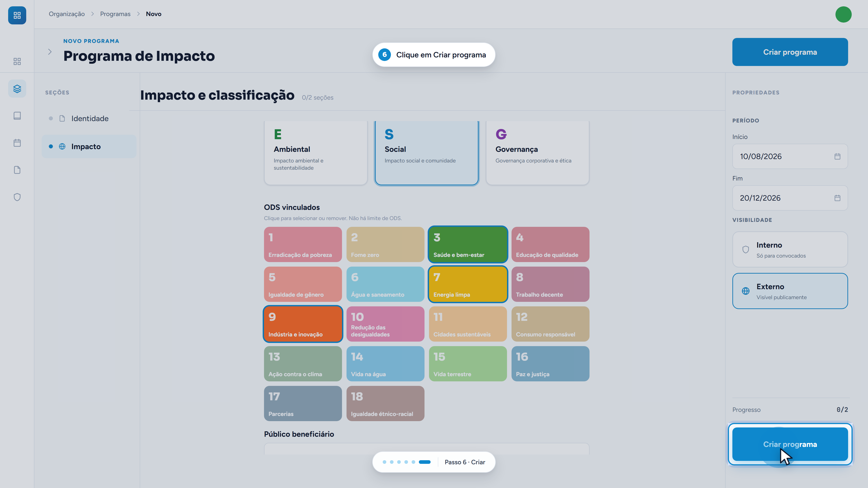Toggle ODS 10 Redução das desigualdades
This screenshot has width=868, height=488.
coord(385,324)
